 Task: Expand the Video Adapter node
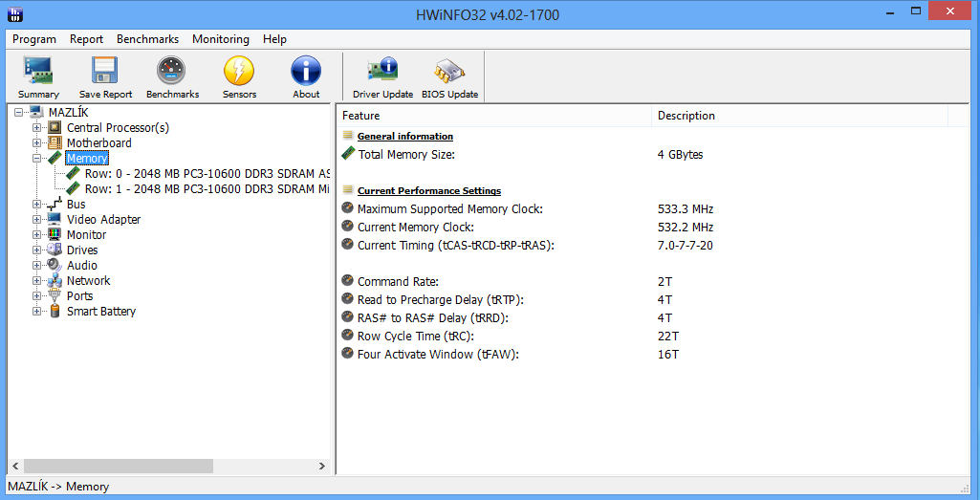point(37,219)
